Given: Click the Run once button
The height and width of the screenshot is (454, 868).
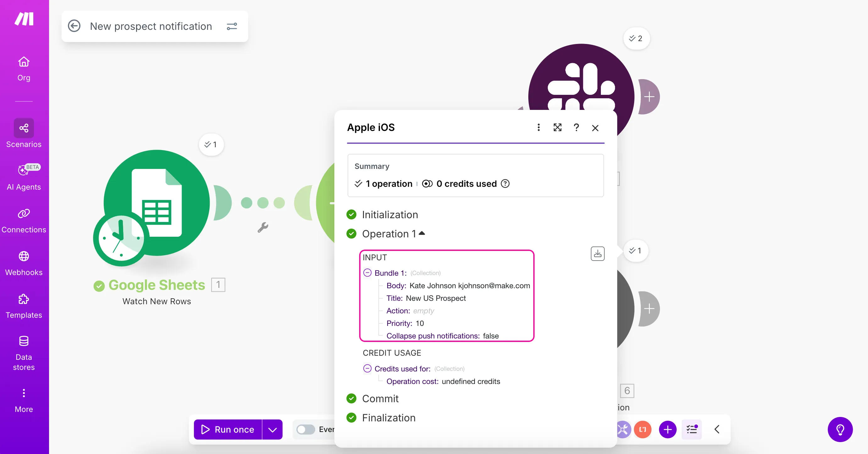Looking at the screenshot, I should [228, 430].
